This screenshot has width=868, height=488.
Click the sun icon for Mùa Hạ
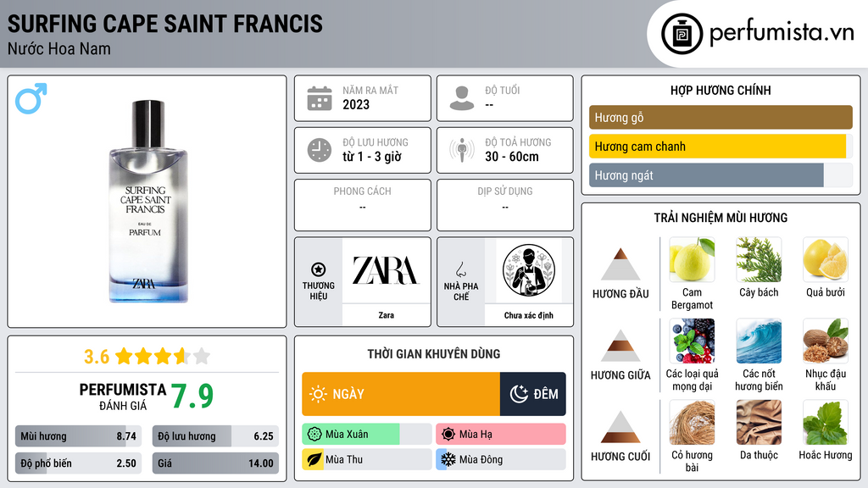click(448, 435)
